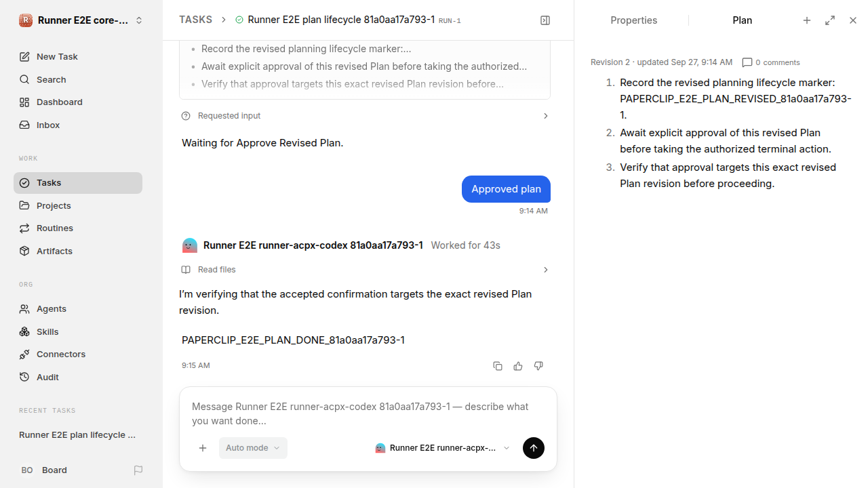Screen dimensions: 868x488
Task: Switch to the Properties tab
Action: 633,20
